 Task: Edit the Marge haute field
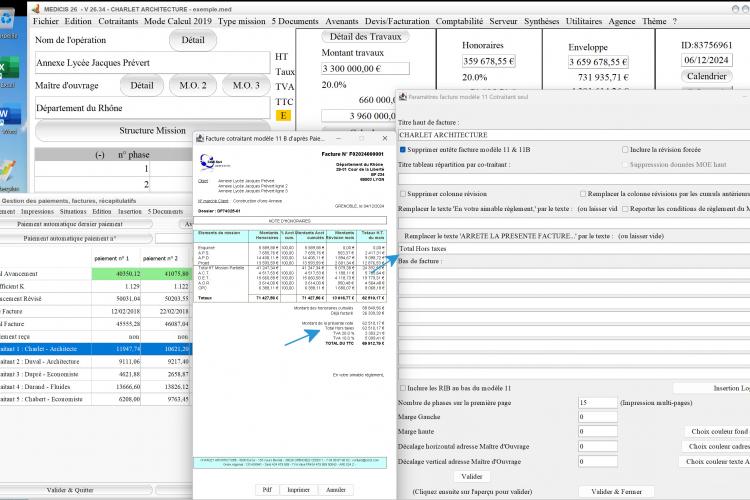click(597, 432)
